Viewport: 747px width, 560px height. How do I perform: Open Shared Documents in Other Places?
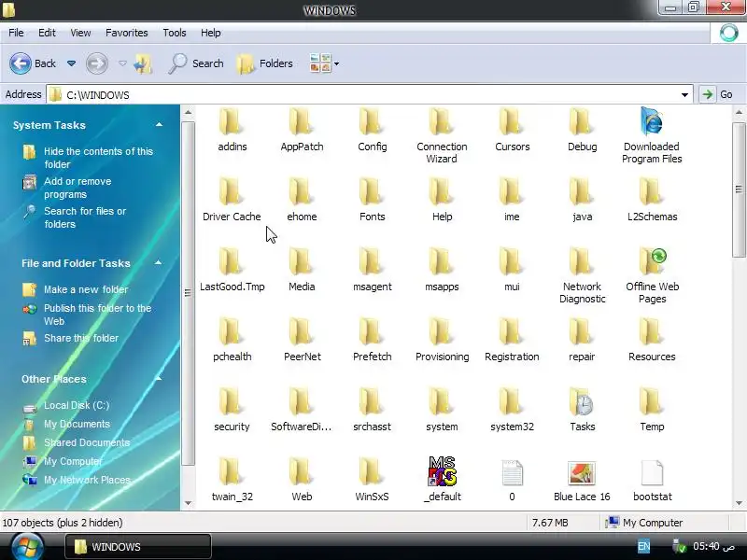(87, 442)
